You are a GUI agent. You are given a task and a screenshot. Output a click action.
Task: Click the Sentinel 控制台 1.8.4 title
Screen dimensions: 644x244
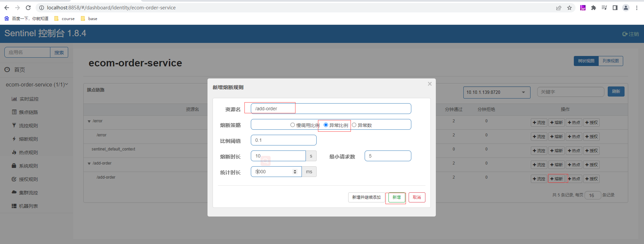pos(45,33)
